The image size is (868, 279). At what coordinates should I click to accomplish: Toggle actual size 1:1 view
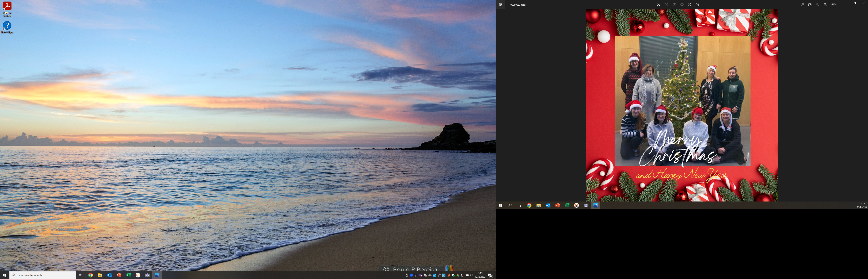[810, 5]
